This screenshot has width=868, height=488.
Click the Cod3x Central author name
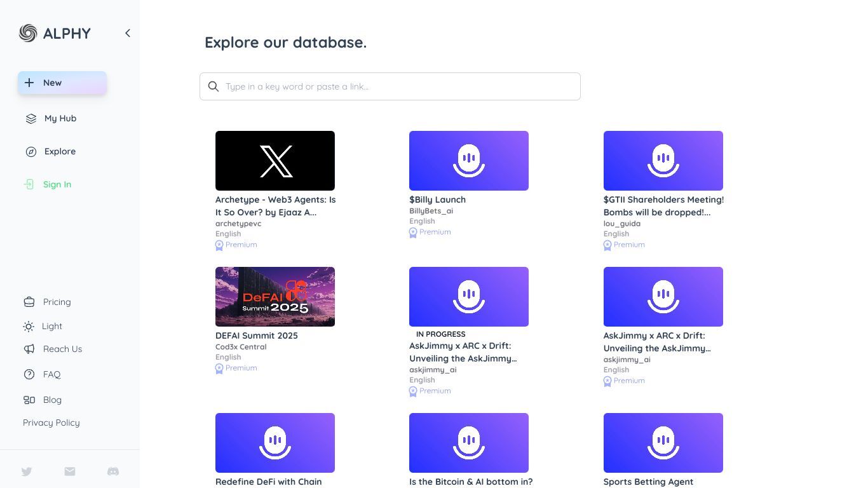(241, 347)
